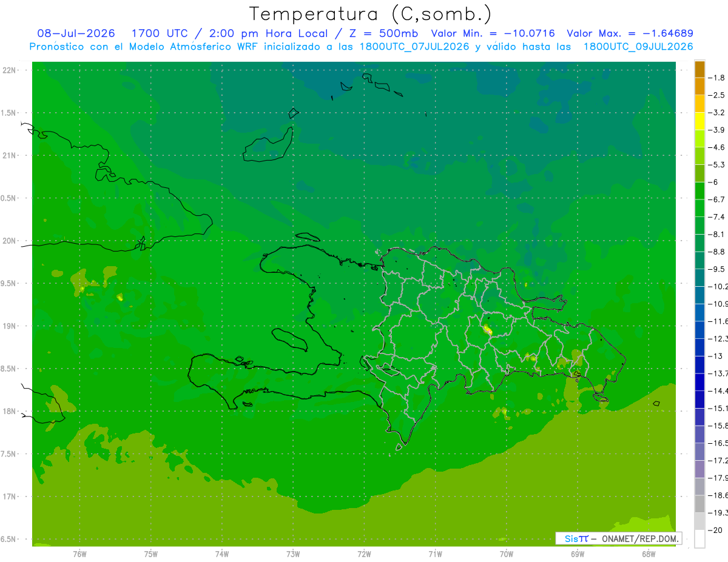Image resolution: width=728 pixels, height=562 pixels.
Task: Pick the legend swatch between -1.8 and -2.5
Action: 699,86
